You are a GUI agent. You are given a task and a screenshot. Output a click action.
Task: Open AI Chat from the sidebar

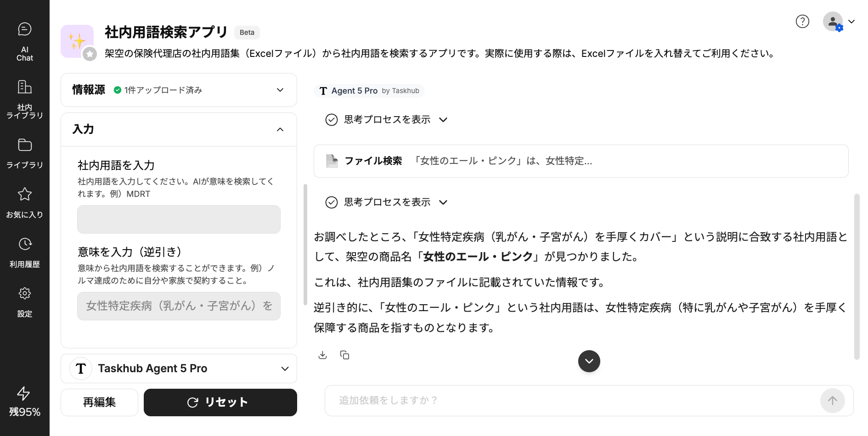[25, 41]
